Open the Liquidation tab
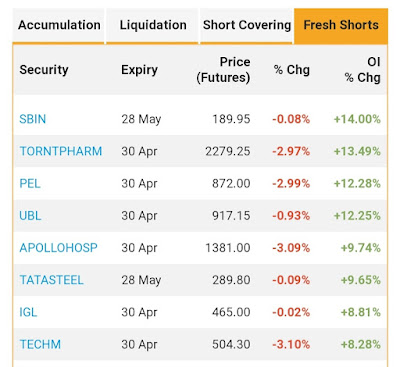400x367 pixels. (x=153, y=26)
